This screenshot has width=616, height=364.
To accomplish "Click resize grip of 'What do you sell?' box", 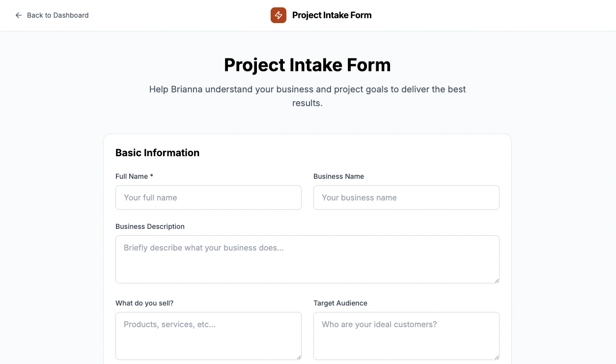I will 299,357.
